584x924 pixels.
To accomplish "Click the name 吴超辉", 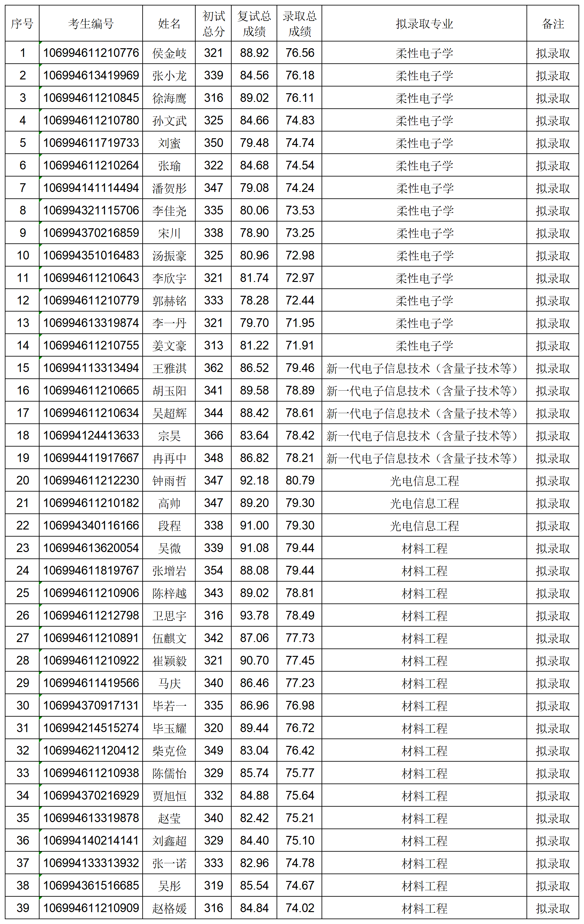I will (x=169, y=413).
